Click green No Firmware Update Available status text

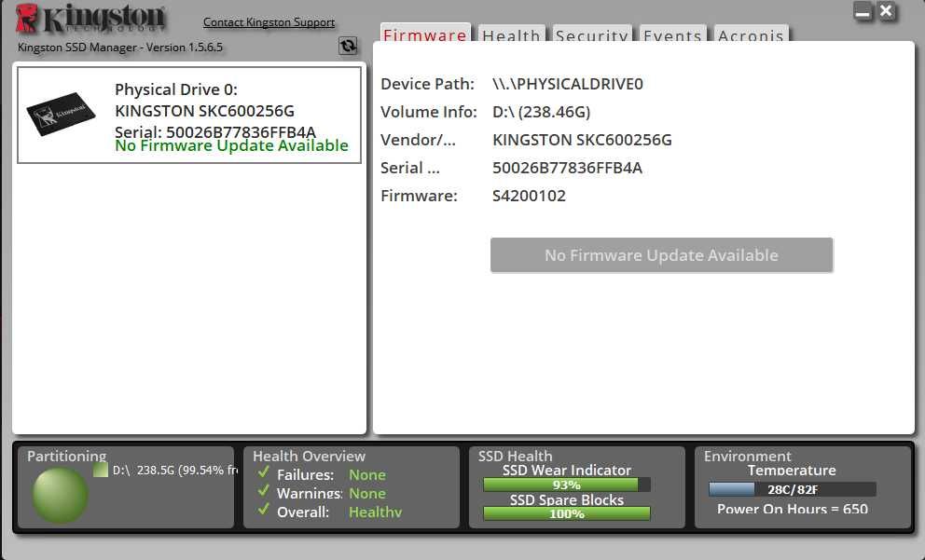click(231, 145)
